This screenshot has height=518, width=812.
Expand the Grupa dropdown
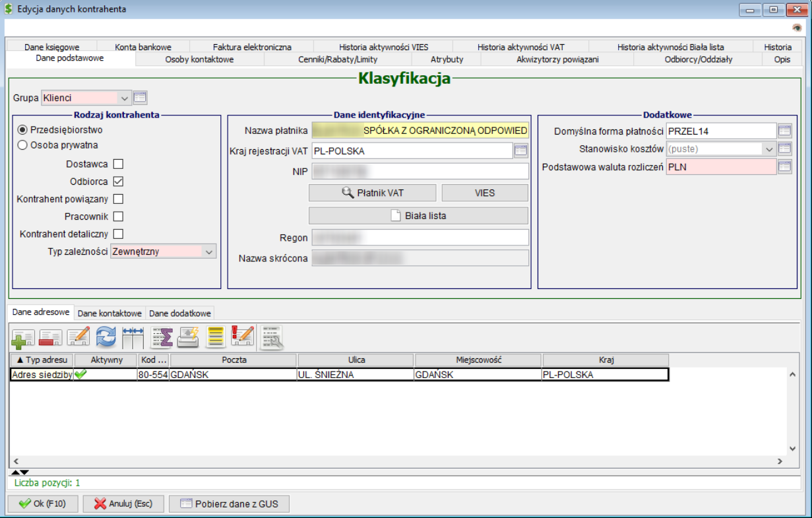pyautogui.click(x=124, y=98)
